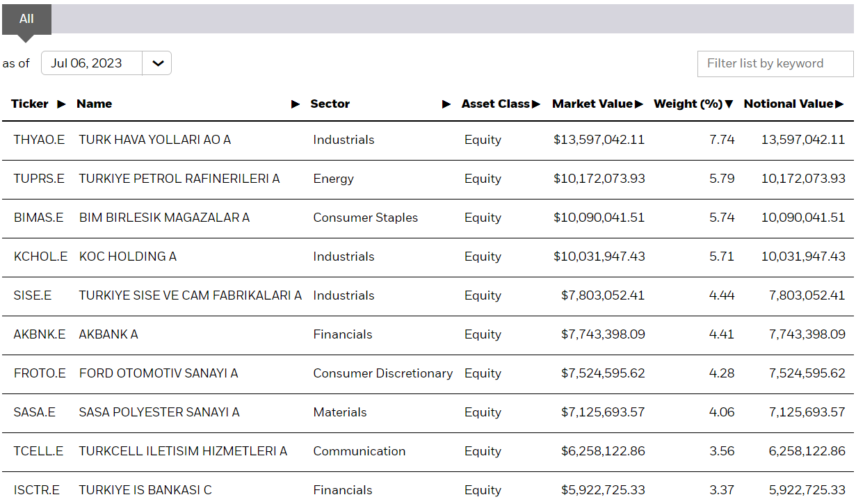Click TURKIYE IS BANKASI C name
This screenshot has height=504, width=856.
click(145, 490)
